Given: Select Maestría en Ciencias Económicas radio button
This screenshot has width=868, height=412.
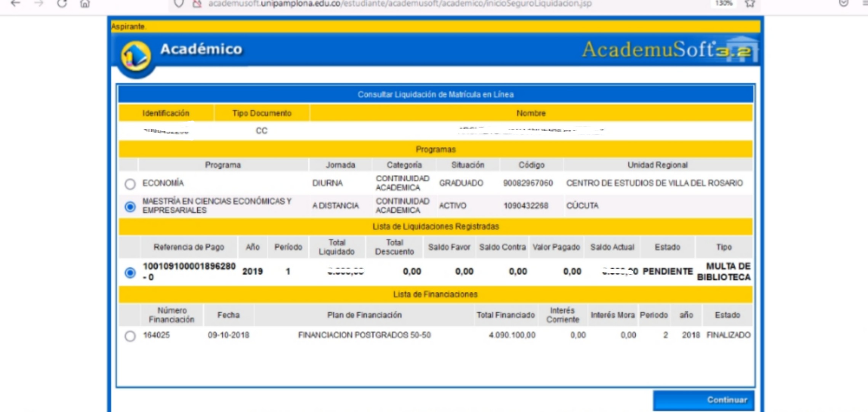Looking at the screenshot, I should point(130,206).
